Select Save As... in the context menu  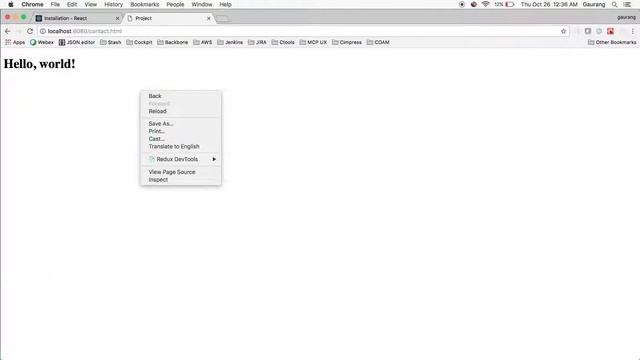click(181, 124)
